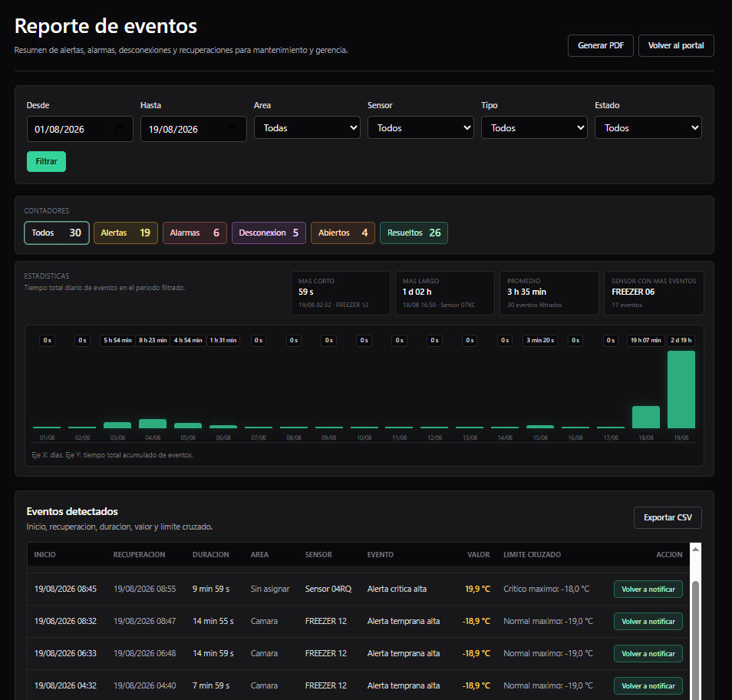This screenshot has height=700, width=732.
Task: Click the scrollbar up arrow in events table
Action: [696, 549]
